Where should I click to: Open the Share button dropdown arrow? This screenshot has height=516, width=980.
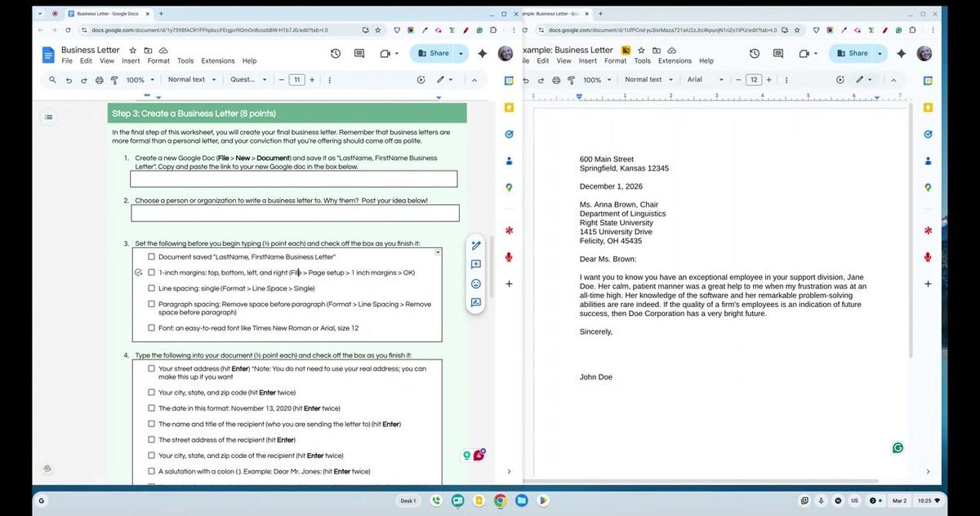click(x=461, y=52)
